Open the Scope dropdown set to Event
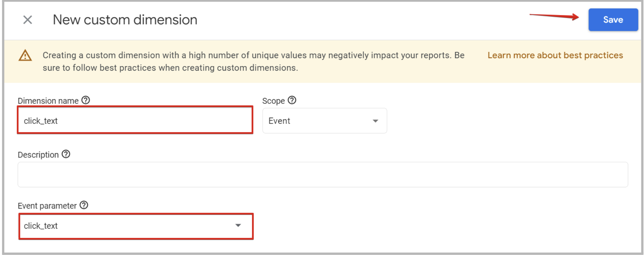This screenshot has height=255, width=644. tap(325, 121)
